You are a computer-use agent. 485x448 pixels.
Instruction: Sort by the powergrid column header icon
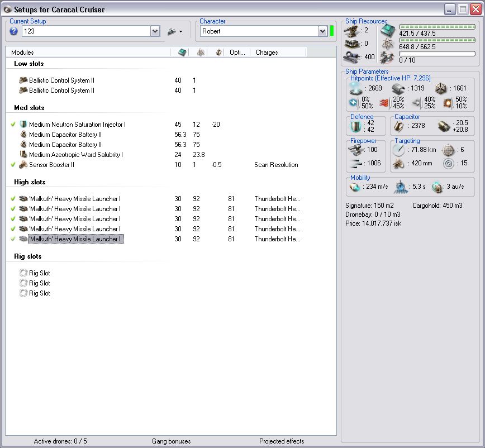coord(201,53)
